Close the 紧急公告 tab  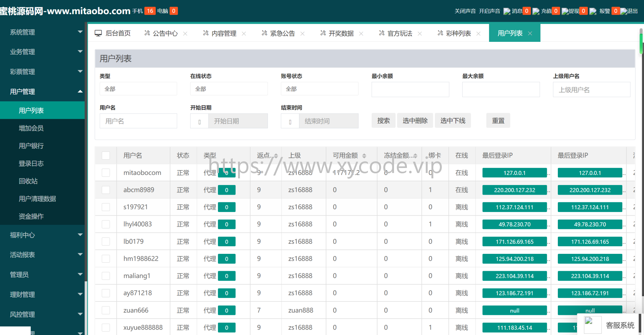point(303,34)
